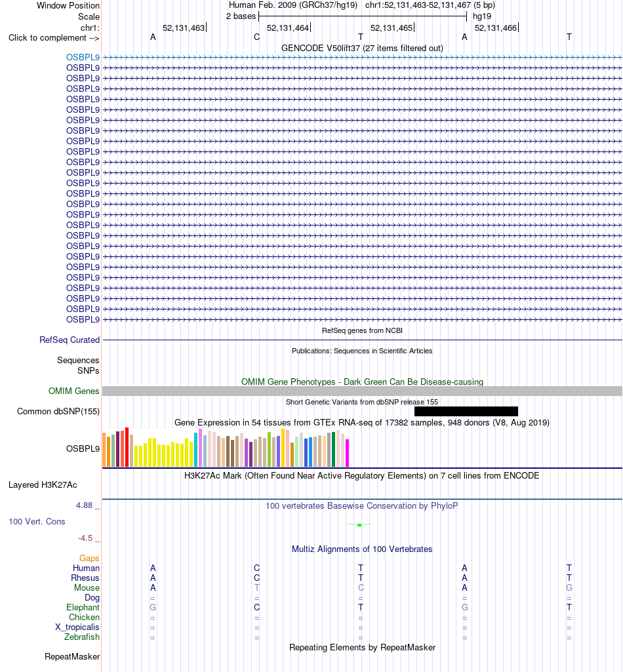Image resolution: width=623 pixels, height=672 pixels.
Task: Click the 'Elephant' species label
Action: 83,608
